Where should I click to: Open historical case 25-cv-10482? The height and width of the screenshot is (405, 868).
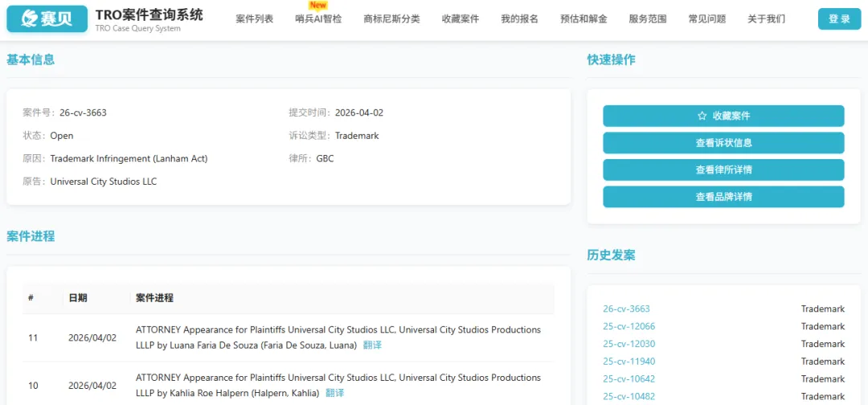[628, 396]
